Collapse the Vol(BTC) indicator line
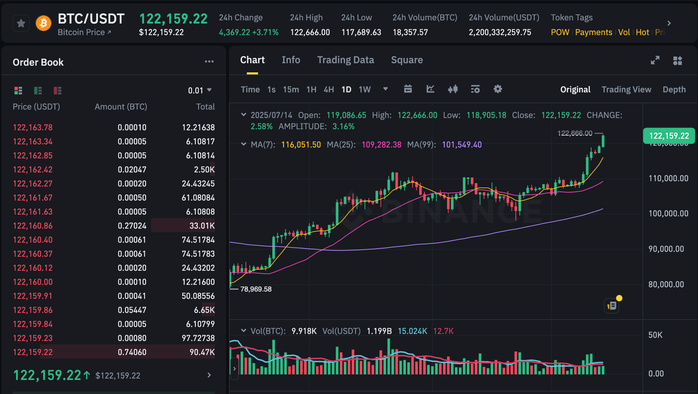This screenshot has height=394, width=698. pyautogui.click(x=243, y=331)
